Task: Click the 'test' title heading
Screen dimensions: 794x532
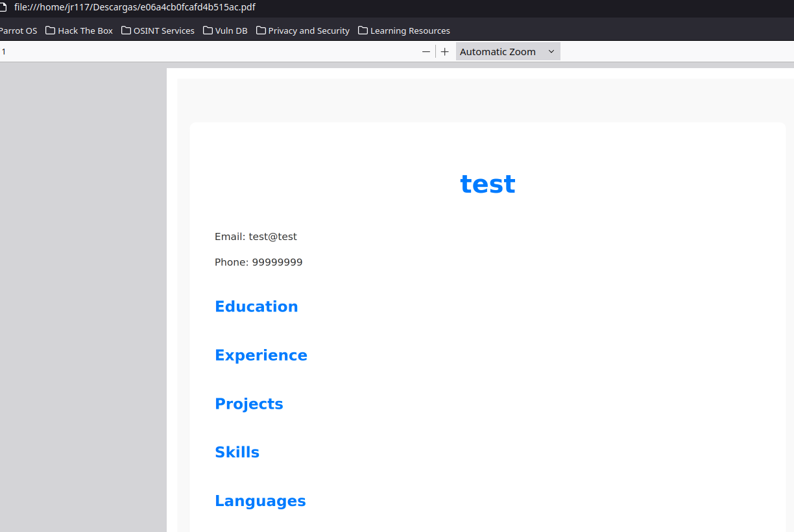Action: [x=488, y=184]
